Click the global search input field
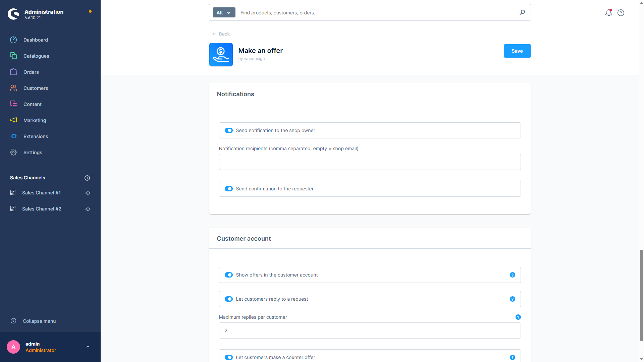The width and height of the screenshot is (644, 362). pos(377,13)
